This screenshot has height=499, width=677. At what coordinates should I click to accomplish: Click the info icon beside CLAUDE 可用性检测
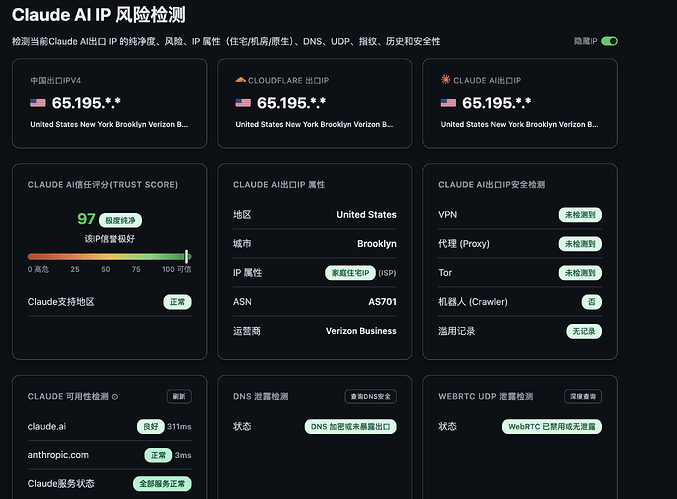click(115, 397)
